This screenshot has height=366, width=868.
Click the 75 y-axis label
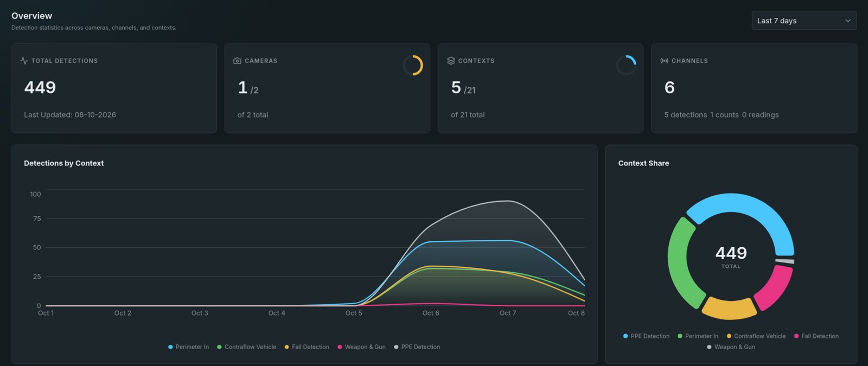pos(37,219)
